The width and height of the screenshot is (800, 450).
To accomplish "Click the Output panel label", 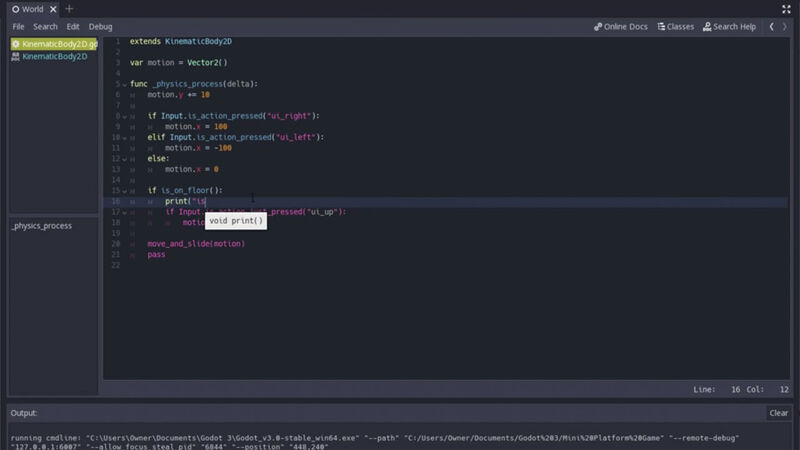I will coord(24,413).
